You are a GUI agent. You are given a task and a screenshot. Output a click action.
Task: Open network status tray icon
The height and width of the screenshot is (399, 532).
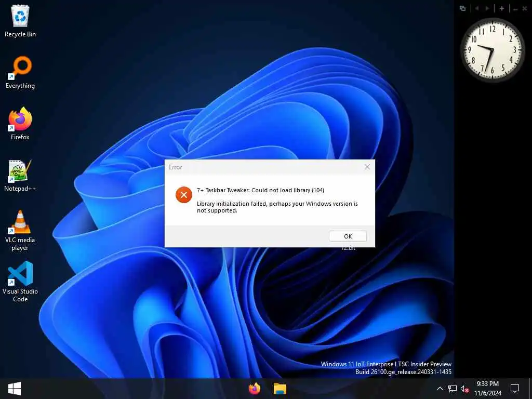(x=453, y=389)
